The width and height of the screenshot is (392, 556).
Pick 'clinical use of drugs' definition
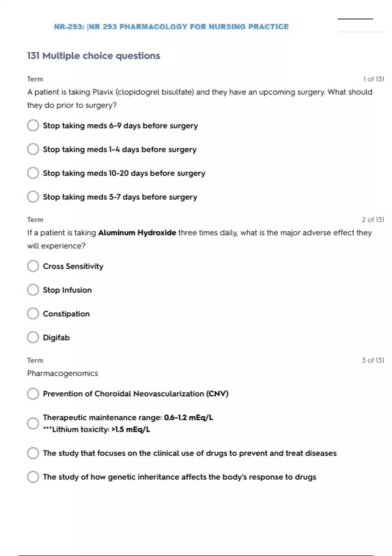[x=33, y=453]
